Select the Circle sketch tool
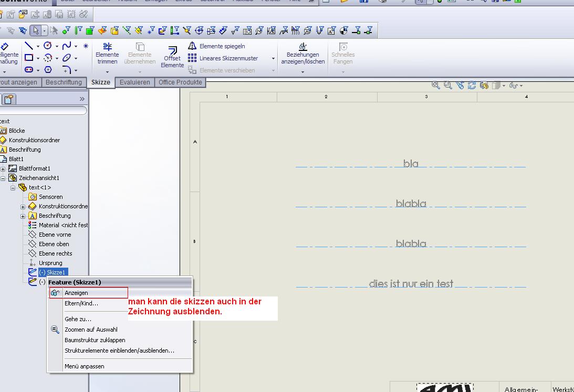Image resolution: width=574 pixels, height=392 pixels. click(48, 46)
